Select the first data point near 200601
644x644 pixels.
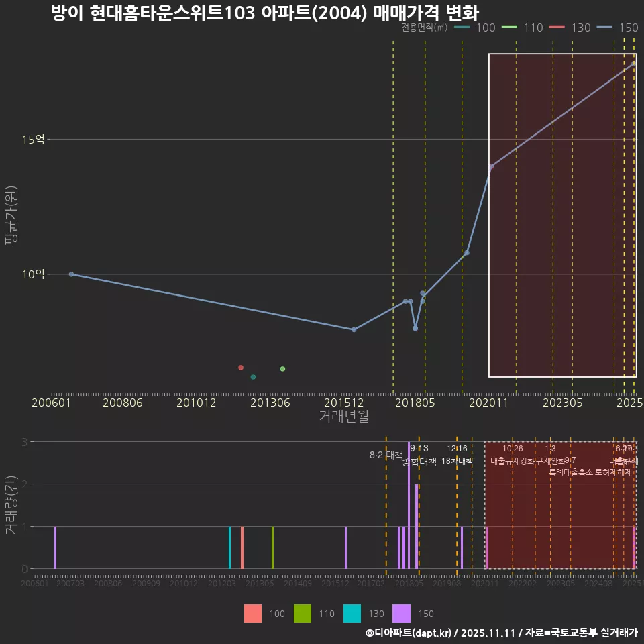click(70, 274)
